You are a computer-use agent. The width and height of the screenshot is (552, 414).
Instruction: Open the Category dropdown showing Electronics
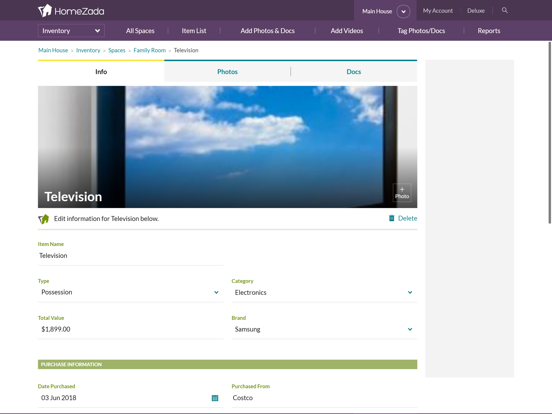[324, 292]
